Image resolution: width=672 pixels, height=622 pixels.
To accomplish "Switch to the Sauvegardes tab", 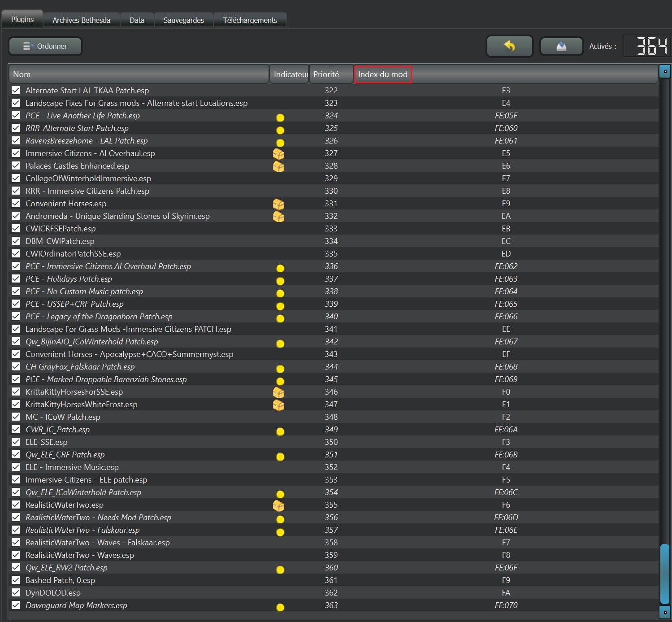I will point(184,20).
